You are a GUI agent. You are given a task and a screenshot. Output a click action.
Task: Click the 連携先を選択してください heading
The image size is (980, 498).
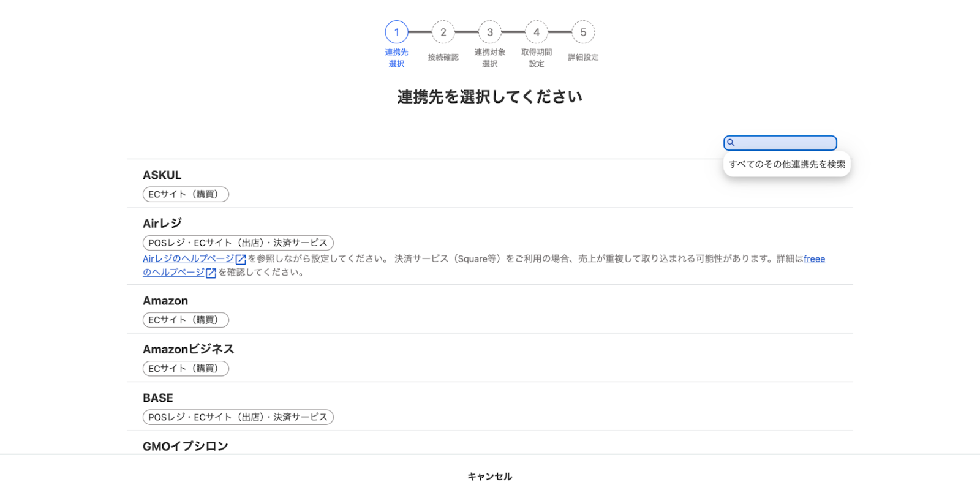point(490,97)
